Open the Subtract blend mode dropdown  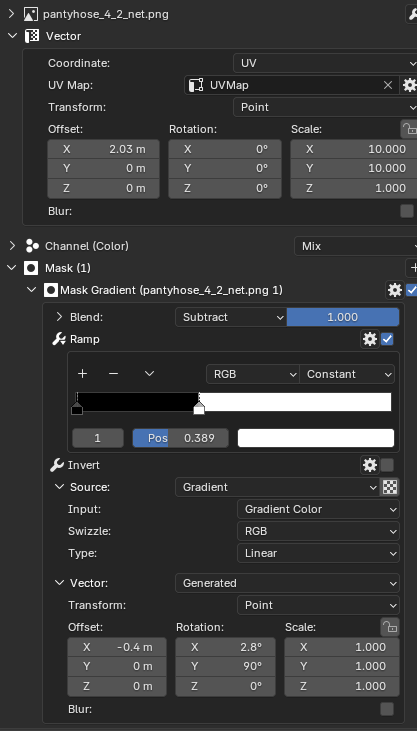click(x=231, y=317)
